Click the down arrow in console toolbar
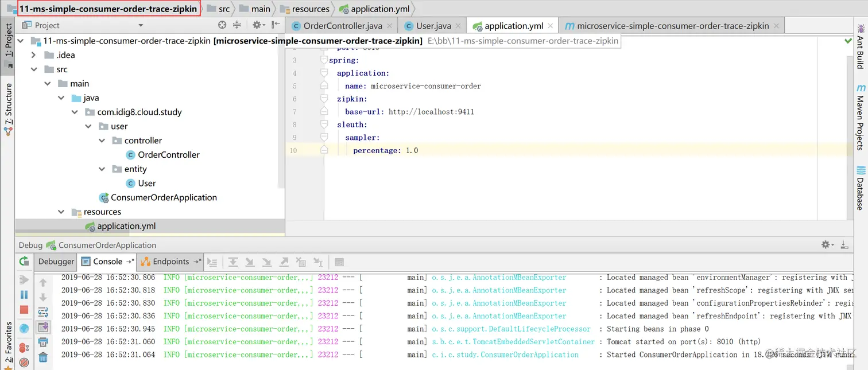 pos(43,297)
